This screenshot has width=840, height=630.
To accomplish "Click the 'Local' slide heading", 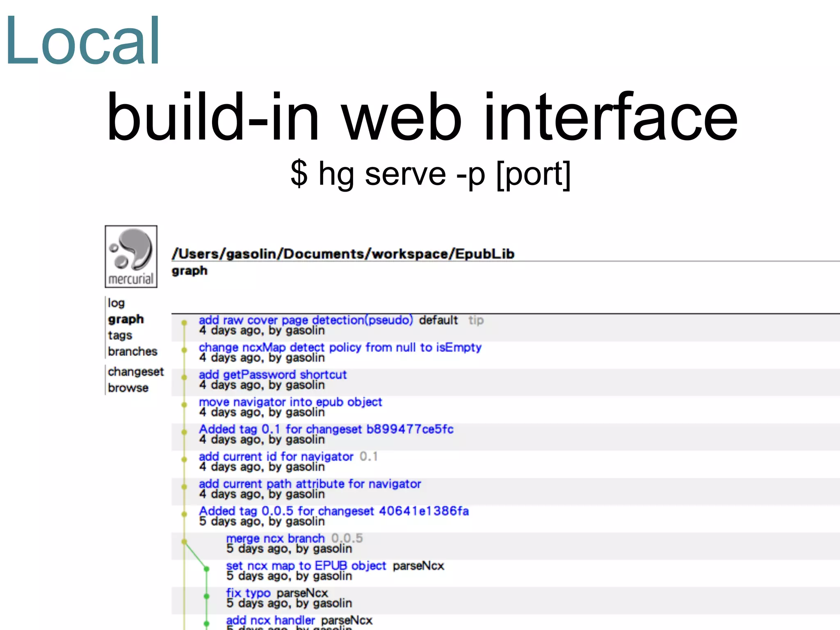I will tap(82, 40).
